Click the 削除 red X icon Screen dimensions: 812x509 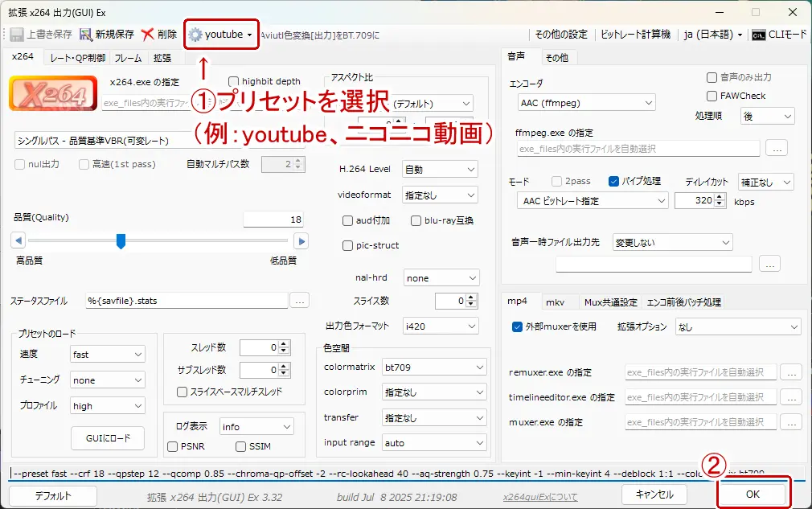click(x=148, y=35)
